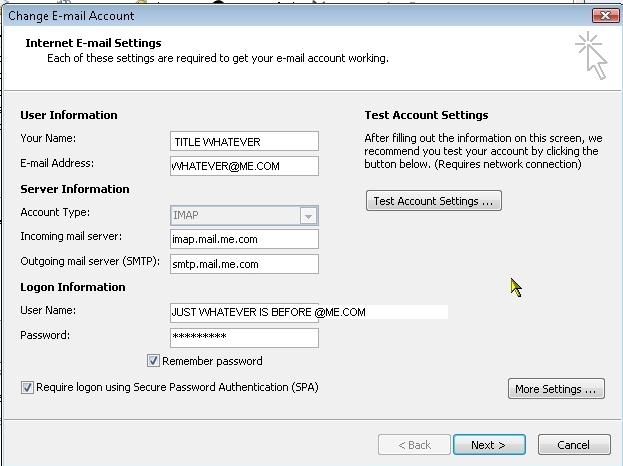Focus the Your Name text field

tap(244, 141)
